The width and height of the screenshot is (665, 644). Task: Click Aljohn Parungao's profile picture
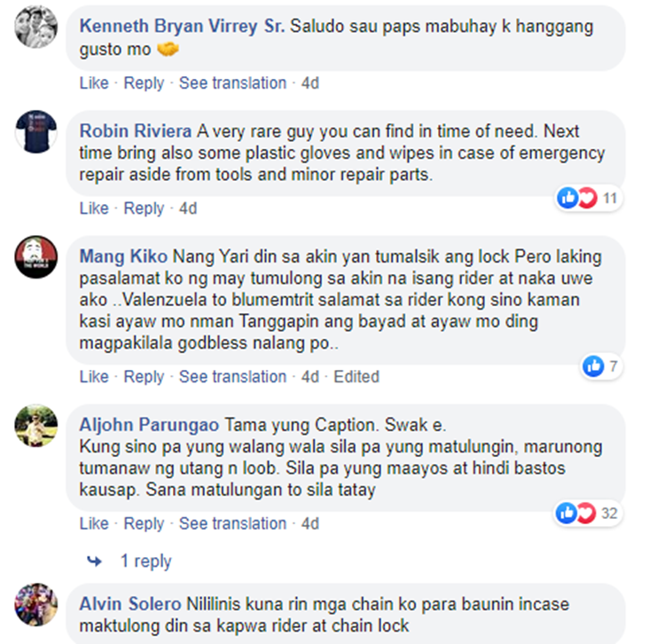point(36,425)
